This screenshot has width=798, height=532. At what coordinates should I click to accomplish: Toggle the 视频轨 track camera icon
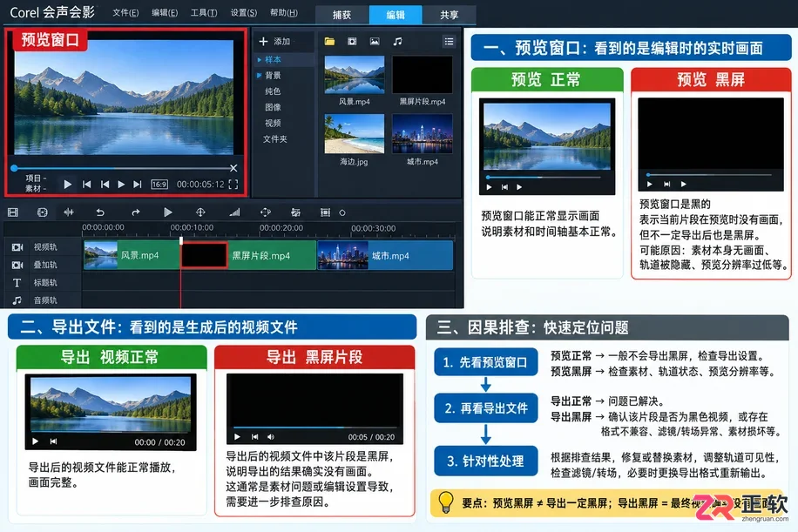(17, 247)
